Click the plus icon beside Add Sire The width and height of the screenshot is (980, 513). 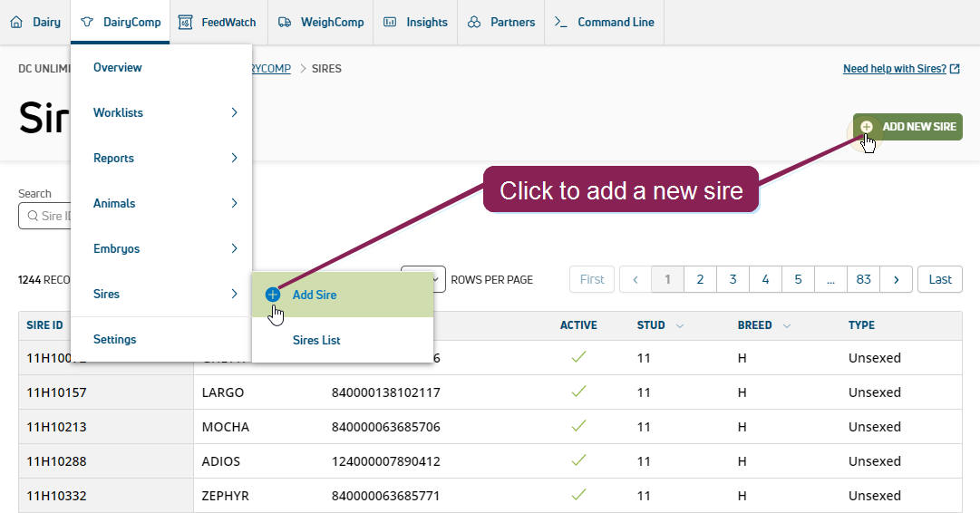273,295
